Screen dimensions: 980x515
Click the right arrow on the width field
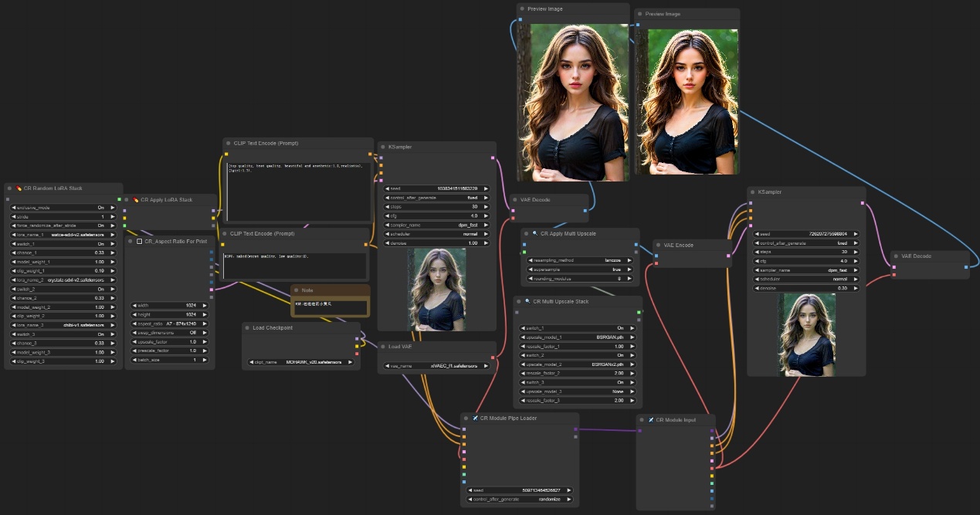pos(205,305)
